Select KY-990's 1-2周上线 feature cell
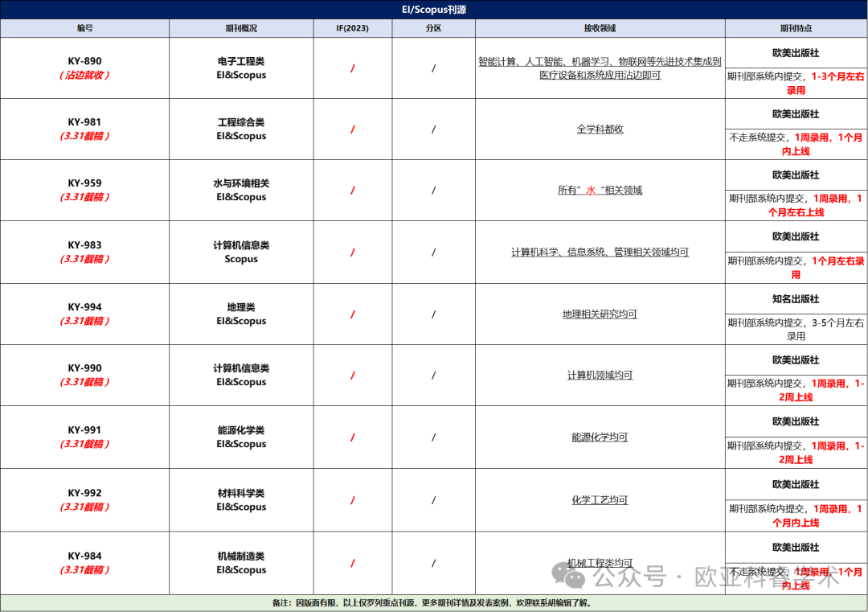The image size is (868, 612). click(796, 391)
